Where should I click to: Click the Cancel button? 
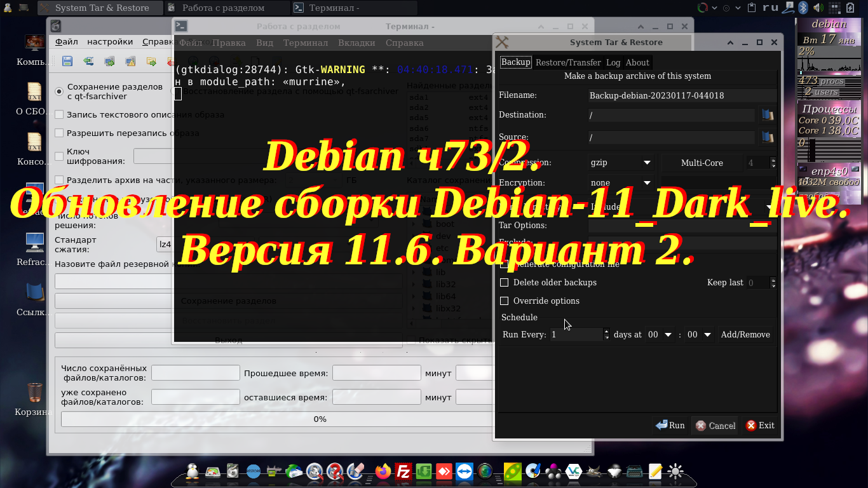715,426
